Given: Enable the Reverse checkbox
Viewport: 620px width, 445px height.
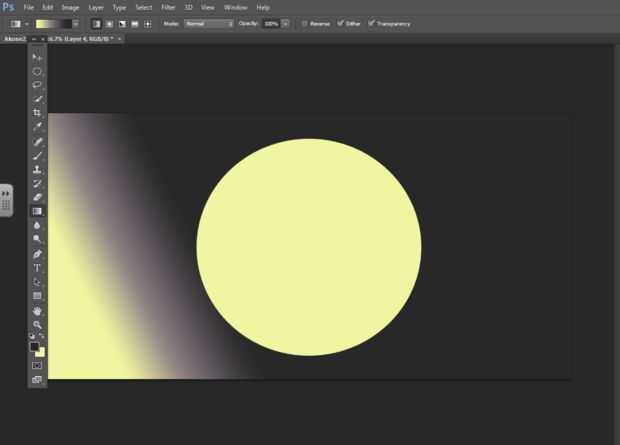Looking at the screenshot, I should point(304,24).
